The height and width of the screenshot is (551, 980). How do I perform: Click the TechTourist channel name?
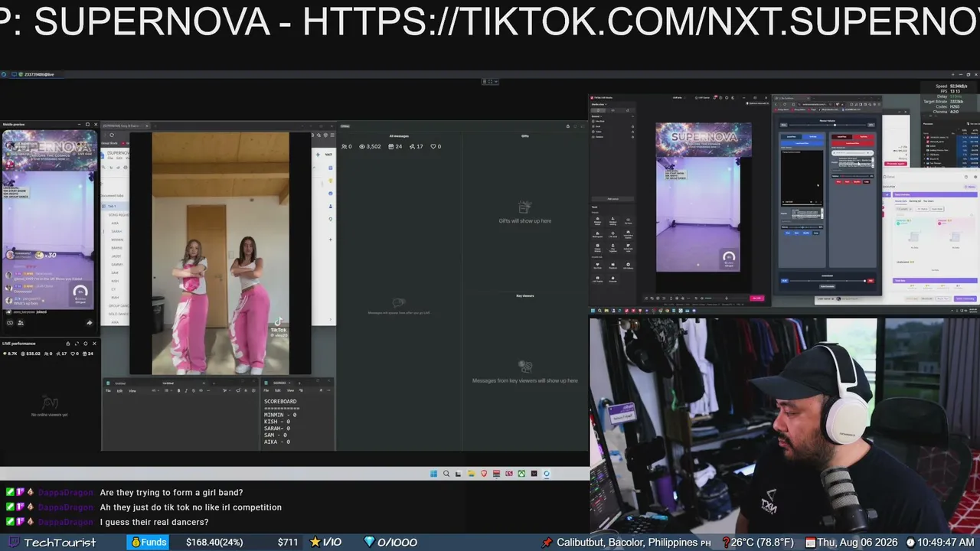coord(60,543)
